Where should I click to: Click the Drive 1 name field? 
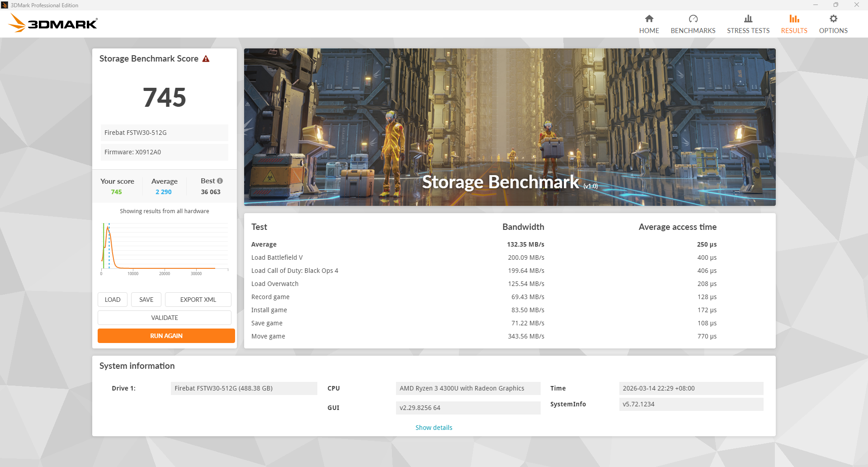pyautogui.click(x=244, y=388)
